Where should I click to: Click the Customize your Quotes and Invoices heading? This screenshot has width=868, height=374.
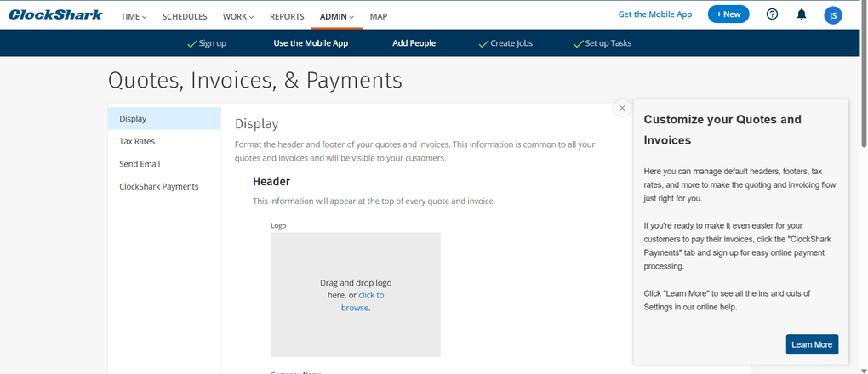point(722,129)
